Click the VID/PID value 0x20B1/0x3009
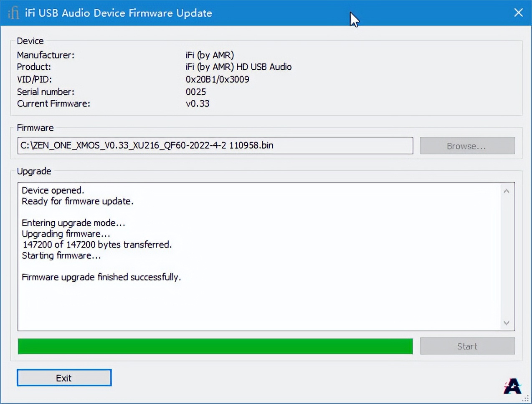This screenshot has width=532, height=404. tap(218, 79)
